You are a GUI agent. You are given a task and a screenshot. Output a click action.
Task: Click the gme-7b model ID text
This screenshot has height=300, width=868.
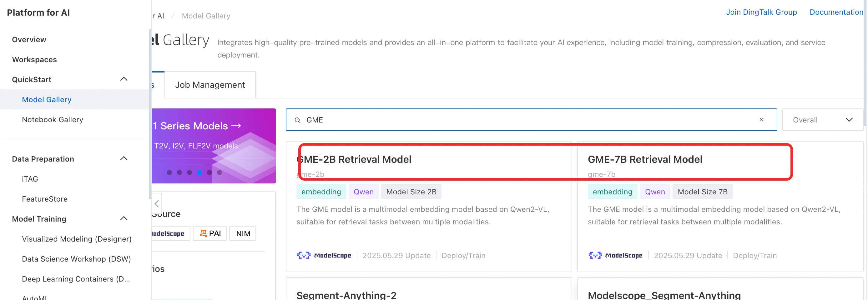(x=602, y=174)
